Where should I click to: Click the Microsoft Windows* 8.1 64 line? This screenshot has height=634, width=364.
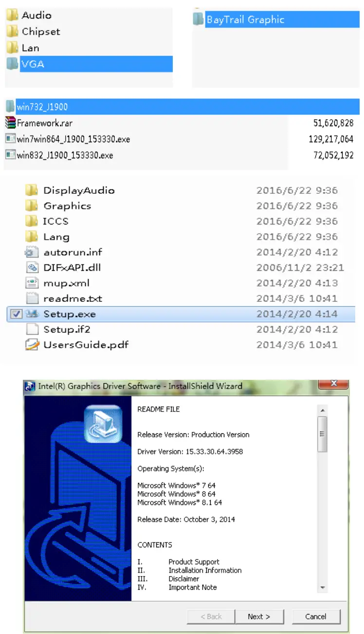tap(180, 503)
